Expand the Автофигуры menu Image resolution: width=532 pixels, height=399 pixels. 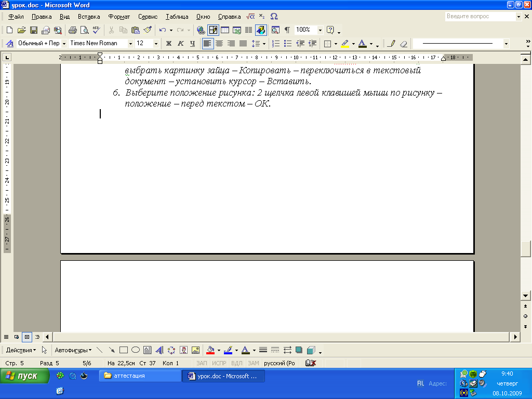tap(73, 350)
